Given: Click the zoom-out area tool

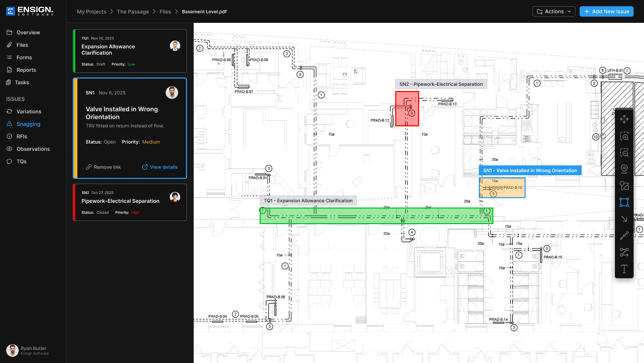Looking at the screenshot, I should [x=624, y=153].
